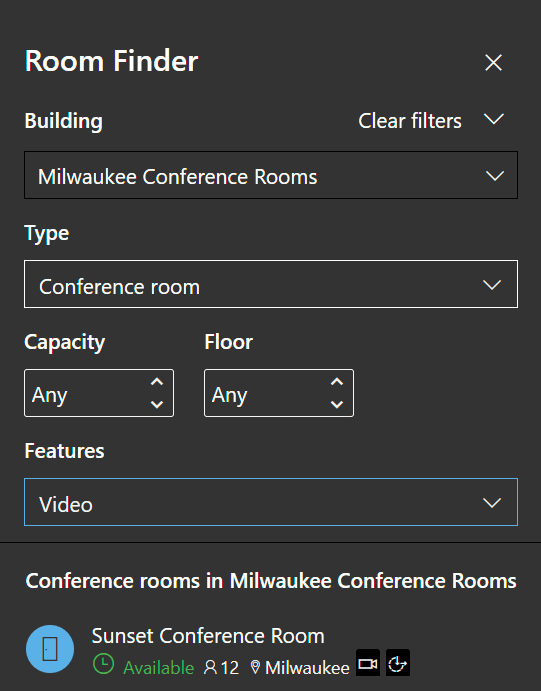Click the accessibility feature icon beside video
541x691 pixels.
pos(398,662)
